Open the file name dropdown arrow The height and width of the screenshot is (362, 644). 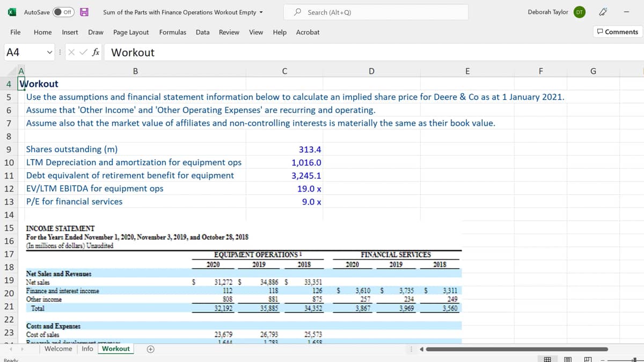(x=261, y=12)
